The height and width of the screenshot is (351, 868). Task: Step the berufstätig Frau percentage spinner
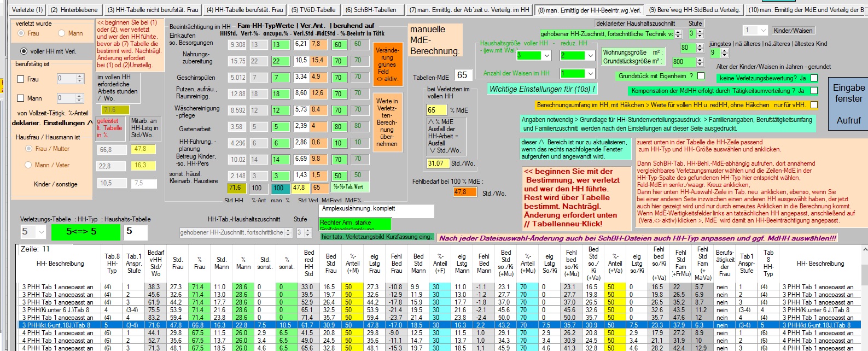click(x=79, y=79)
